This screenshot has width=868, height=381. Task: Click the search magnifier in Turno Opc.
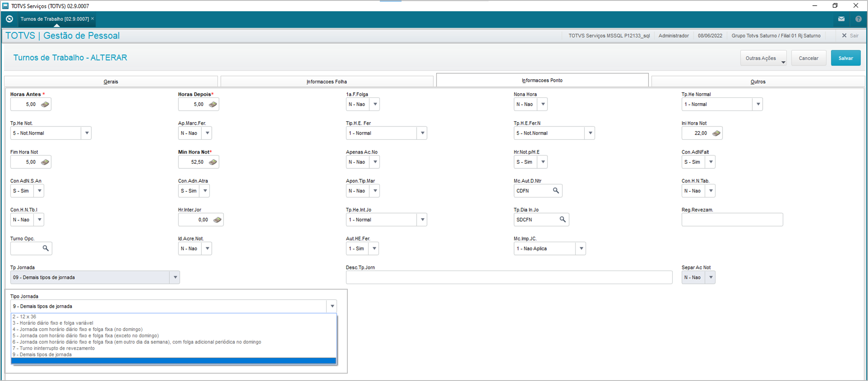point(45,248)
